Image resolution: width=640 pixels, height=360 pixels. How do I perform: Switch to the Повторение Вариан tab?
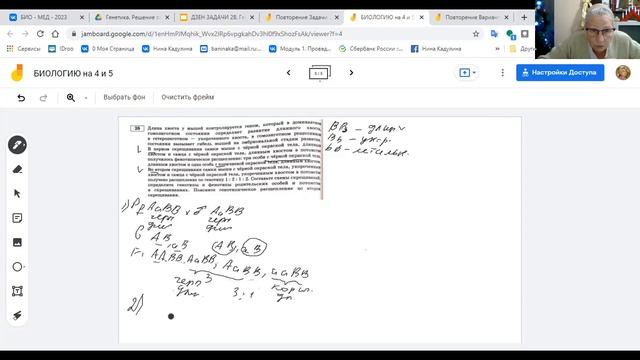(x=471, y=17)
